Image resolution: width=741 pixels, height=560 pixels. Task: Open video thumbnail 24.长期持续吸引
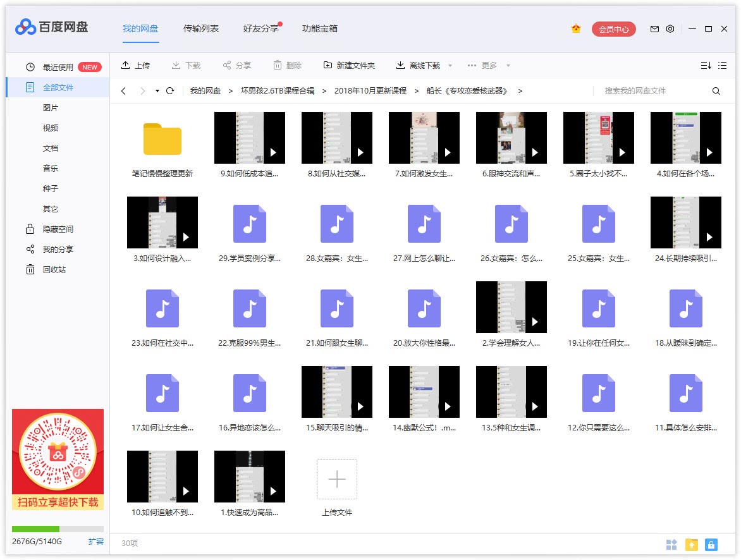(x=686, y=222)
